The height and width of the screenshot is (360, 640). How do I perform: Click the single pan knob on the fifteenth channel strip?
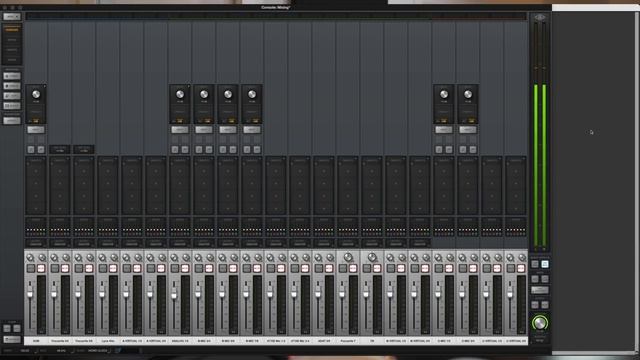(x=372, y=257)
